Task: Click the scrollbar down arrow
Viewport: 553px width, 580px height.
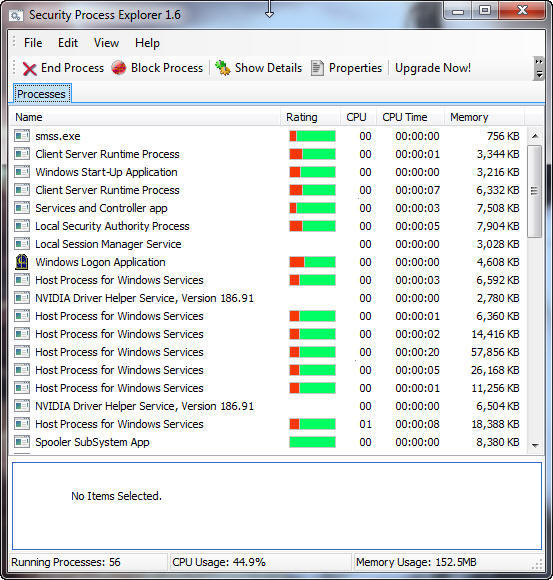Action: (535, 445)
